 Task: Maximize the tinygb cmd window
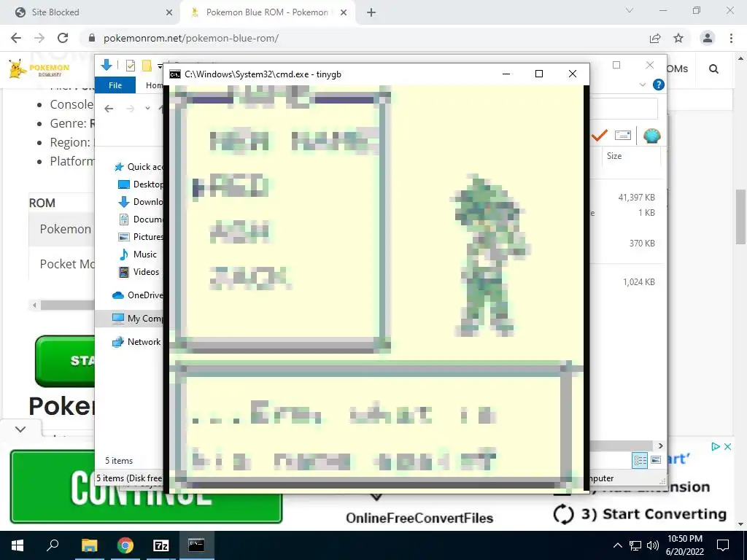click(539, 74)
